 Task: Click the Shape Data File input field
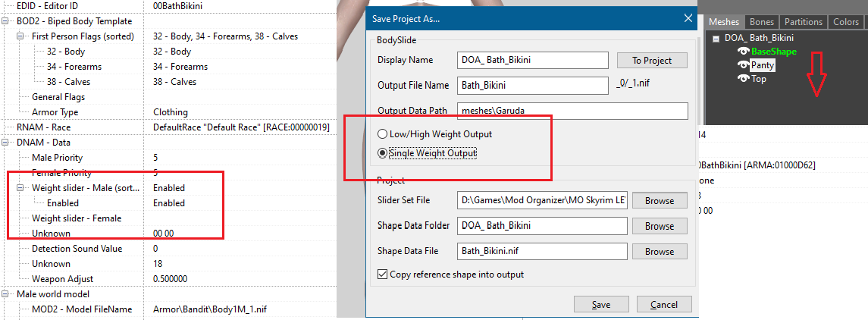542,251
